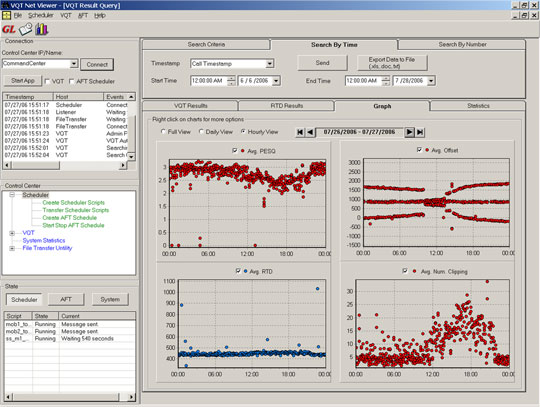The height and width of the screenshot is (407, 540).
Task: Jump to the last date range button
Action: click(420, 132)
